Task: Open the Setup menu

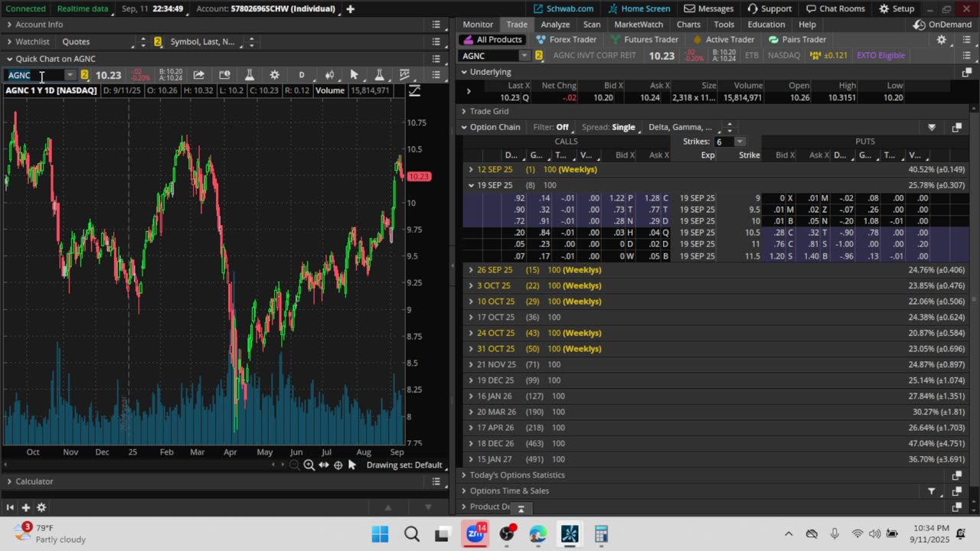Action: (896, 8)
